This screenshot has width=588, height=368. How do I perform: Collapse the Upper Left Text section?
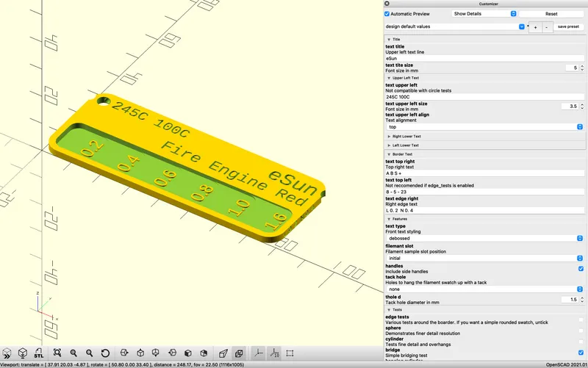coord(389,78)
